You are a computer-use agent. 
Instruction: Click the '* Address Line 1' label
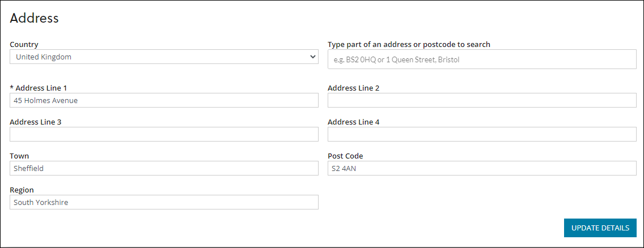[x=39, y=88]
